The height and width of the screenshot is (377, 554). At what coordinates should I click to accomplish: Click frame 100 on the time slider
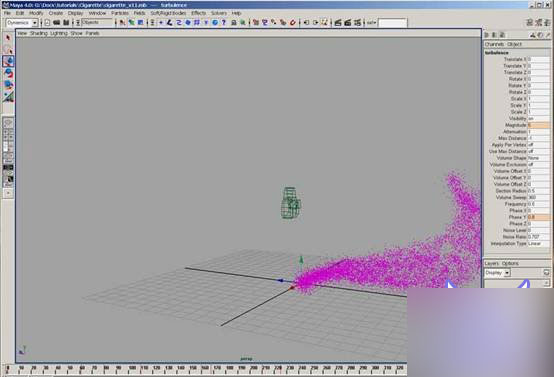coord(132,368)
